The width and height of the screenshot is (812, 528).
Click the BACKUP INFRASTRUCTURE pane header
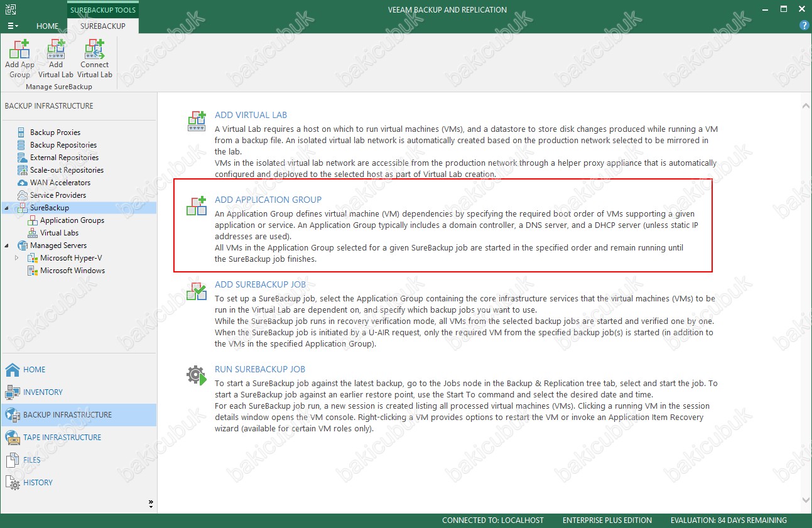pos(49,105)
